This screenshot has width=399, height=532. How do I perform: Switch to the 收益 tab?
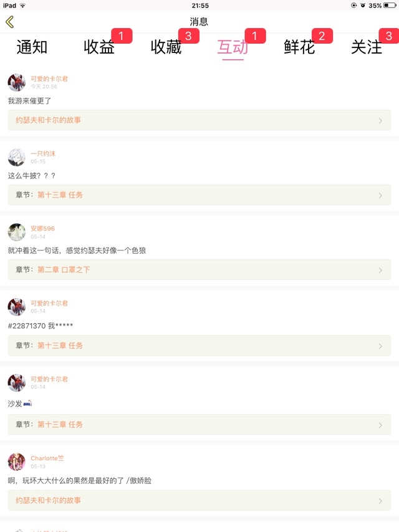[99, 47]
